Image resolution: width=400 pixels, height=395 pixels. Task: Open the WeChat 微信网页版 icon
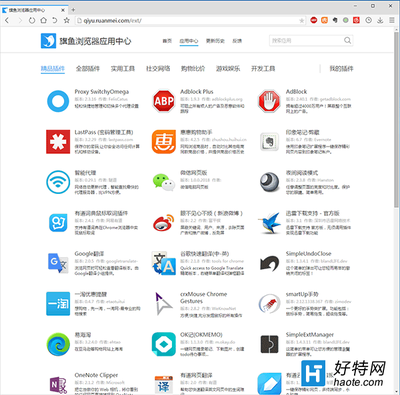point(164,182)
